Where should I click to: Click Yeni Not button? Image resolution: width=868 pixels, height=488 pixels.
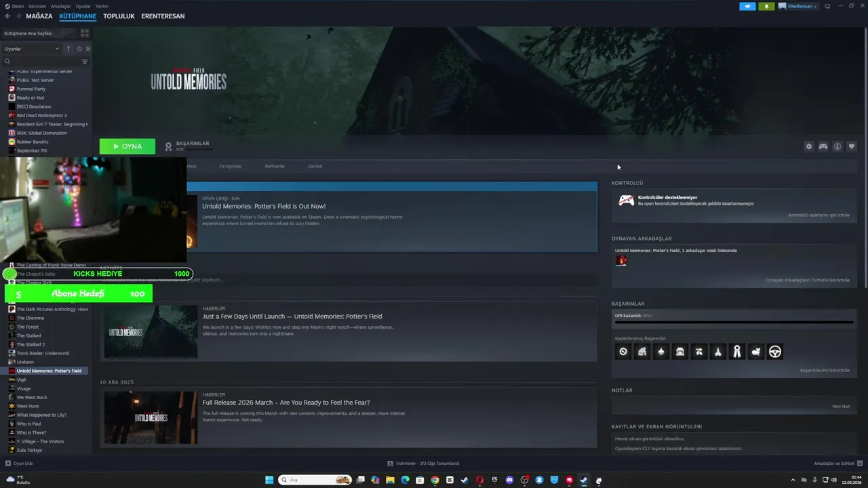coord(840,406)
